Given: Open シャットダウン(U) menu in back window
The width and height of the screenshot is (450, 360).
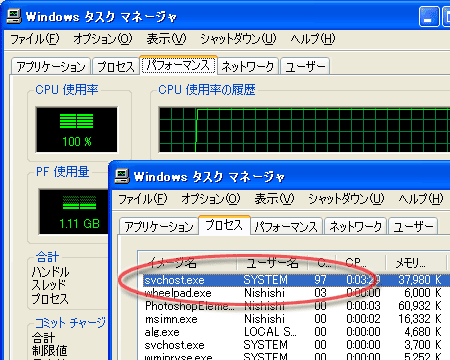Looking at the screenshot, I should pyautogui.click(x=238, y=39).
